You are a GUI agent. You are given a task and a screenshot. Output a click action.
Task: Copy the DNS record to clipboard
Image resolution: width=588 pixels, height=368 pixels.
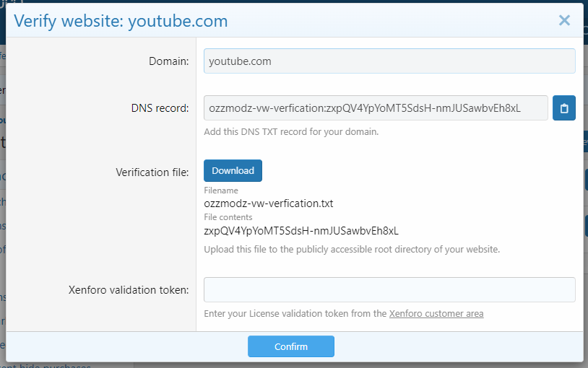(564, 108)
